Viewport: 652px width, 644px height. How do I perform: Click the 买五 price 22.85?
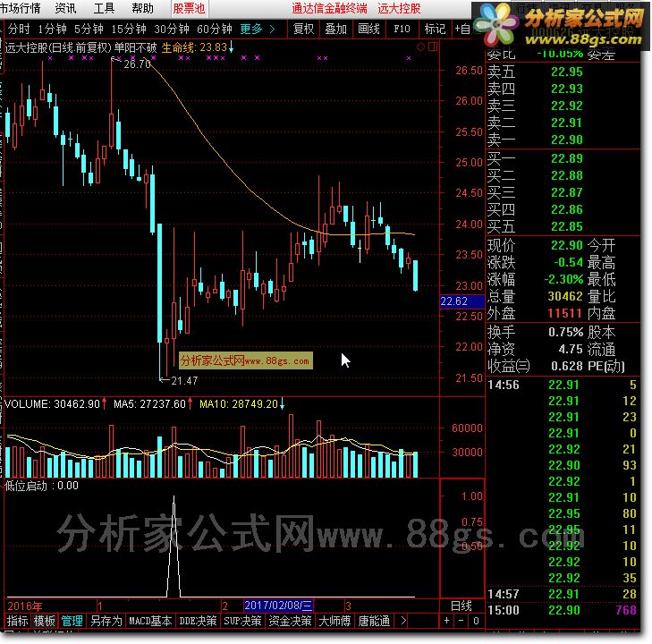(567, 226)
